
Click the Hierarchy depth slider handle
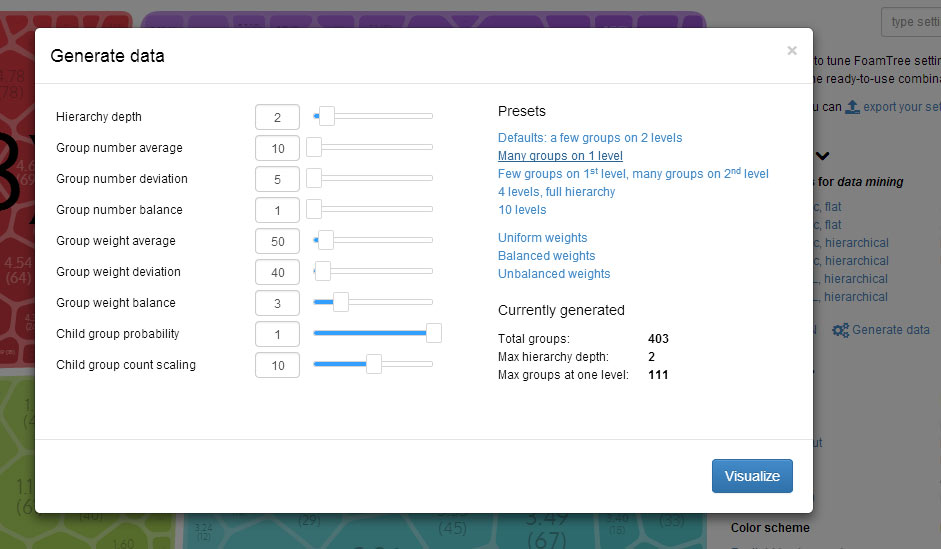pyautogui.click(x=326, y=117)
